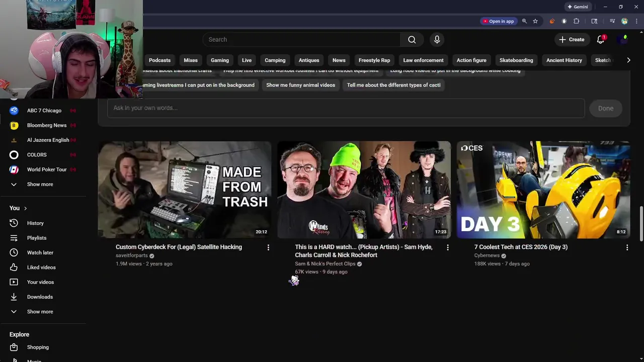Click the YouTube search magnifier button

click(x=412, y=40)
